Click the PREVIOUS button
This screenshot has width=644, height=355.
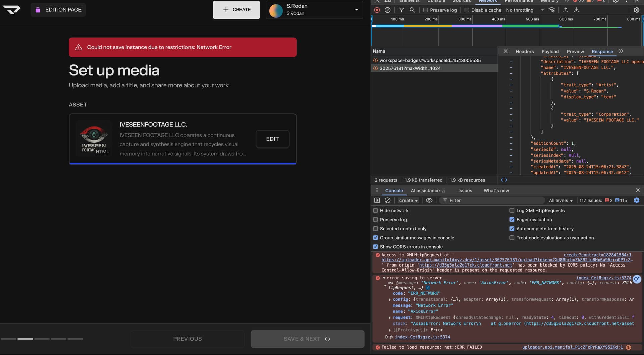click(x=187, y=339)
